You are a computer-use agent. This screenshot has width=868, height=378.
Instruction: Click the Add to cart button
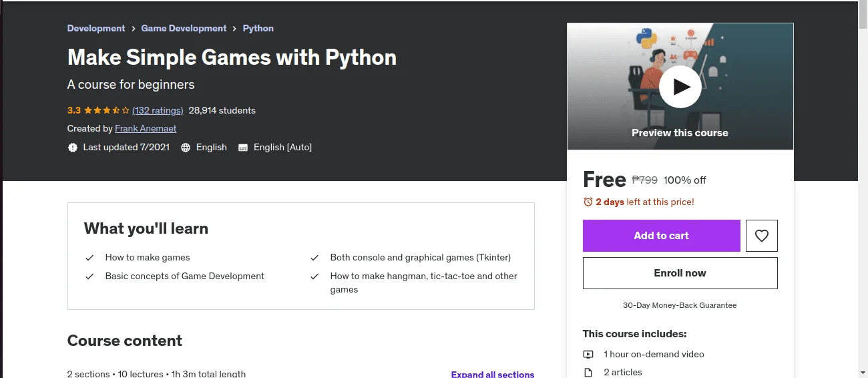coord(661,236)
